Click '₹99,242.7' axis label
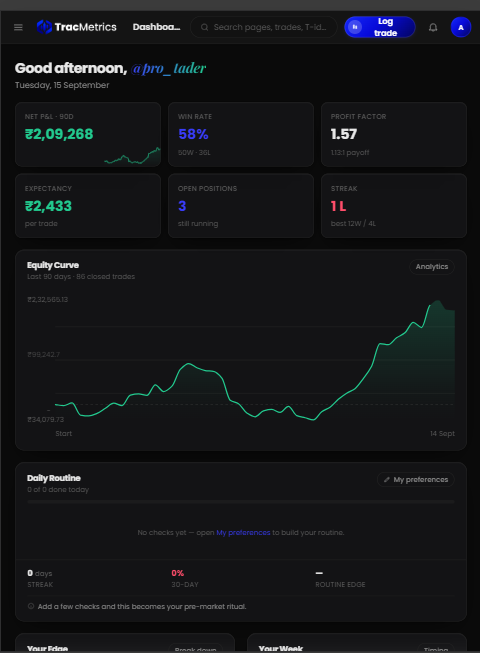Screen dimensions: 480x653 [44, 354]
